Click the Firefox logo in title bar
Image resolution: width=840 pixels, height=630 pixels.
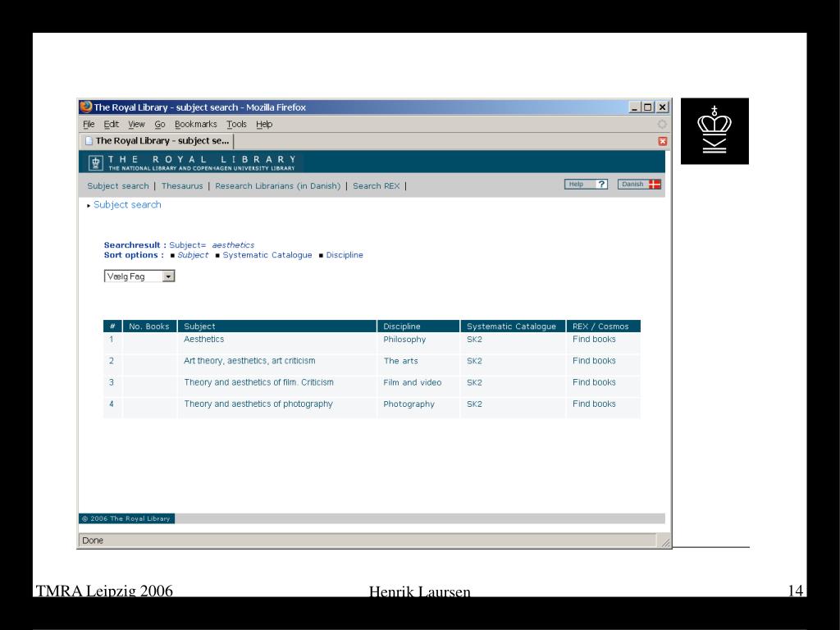coord(85,107)
